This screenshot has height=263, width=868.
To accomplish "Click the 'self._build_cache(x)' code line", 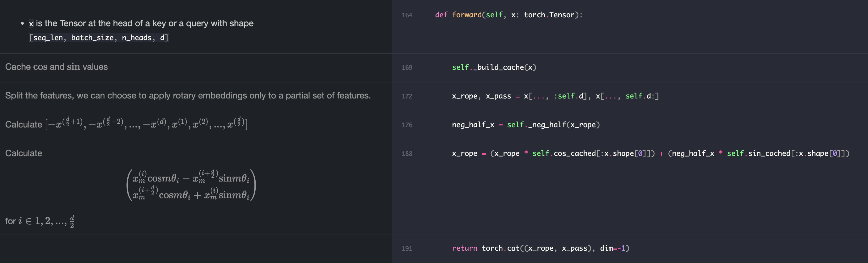I will [x=494, y=67].
